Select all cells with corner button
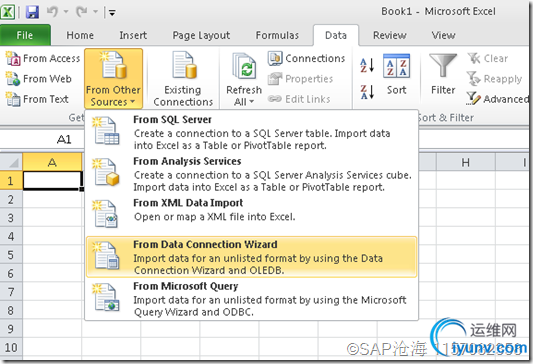Screen dimensions: 533x364 click(x=12, y=162)
